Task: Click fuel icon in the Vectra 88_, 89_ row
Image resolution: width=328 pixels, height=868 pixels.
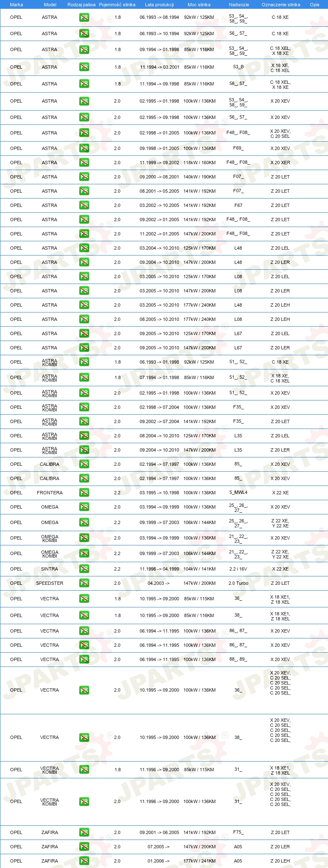Action: click(84, 659)
